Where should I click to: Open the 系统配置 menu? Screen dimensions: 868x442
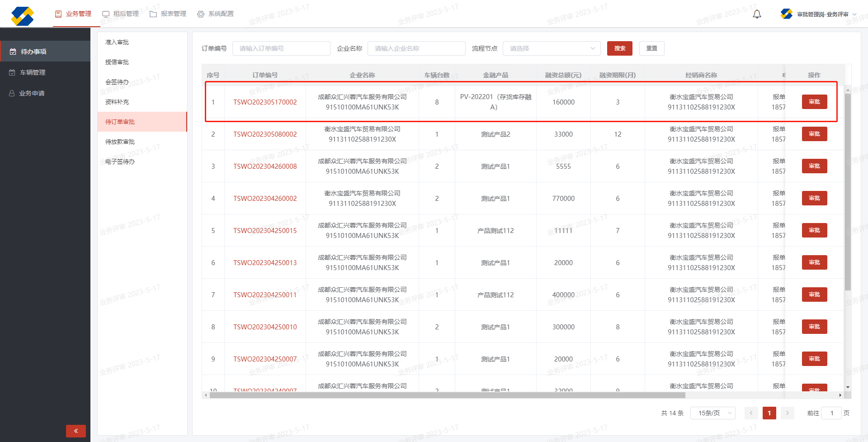216,14
